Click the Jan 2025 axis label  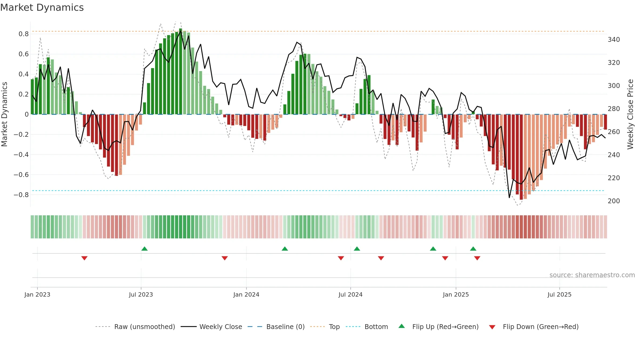point(456,294)
